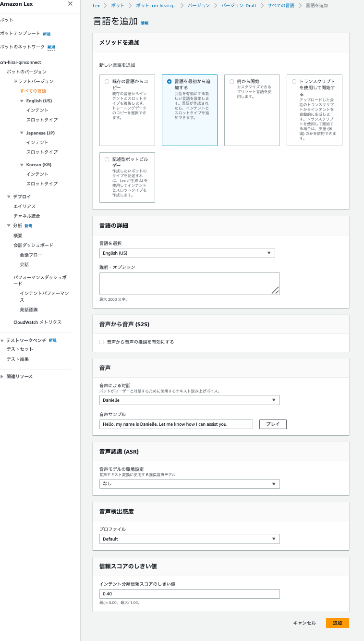Click the voice sample text field

176,424
